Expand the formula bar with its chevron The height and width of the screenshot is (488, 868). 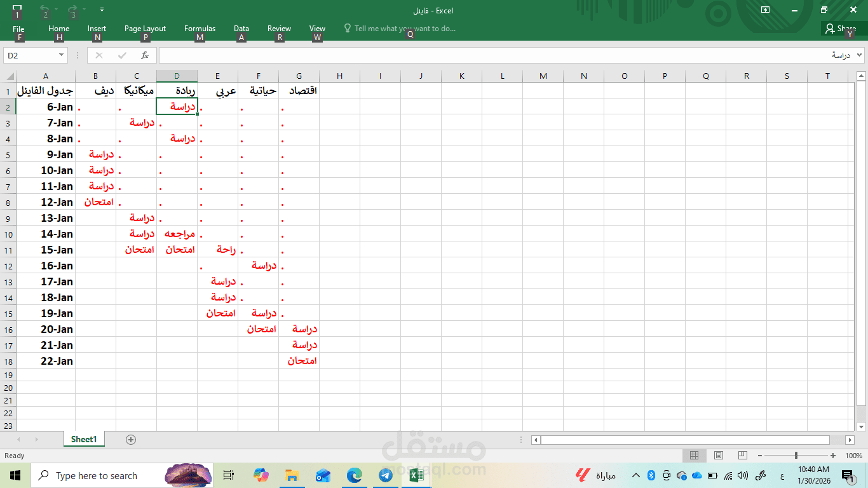tap(860, 55)
